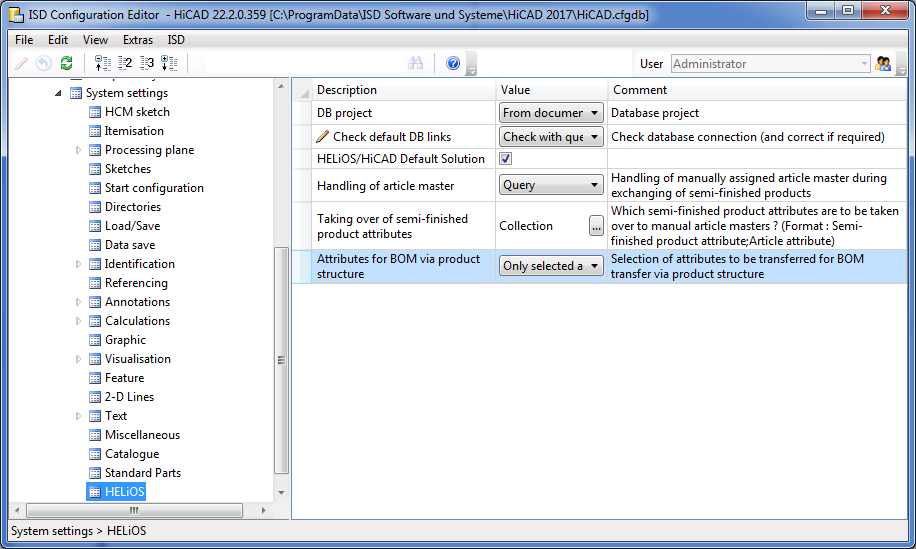Open the View menu
This screenshot has height=549, width=916.
pos(95,40)
